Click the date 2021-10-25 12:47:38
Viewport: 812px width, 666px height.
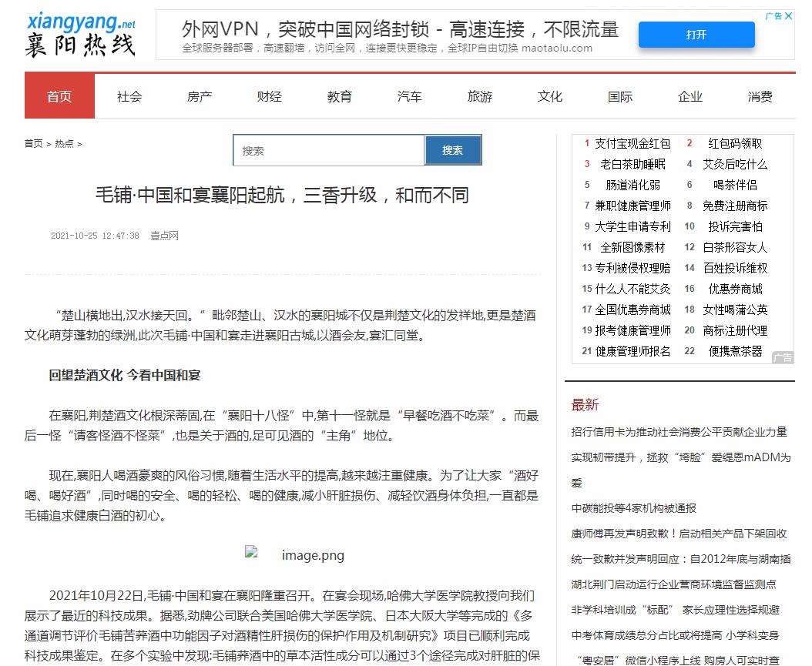(x=95, y=236)
